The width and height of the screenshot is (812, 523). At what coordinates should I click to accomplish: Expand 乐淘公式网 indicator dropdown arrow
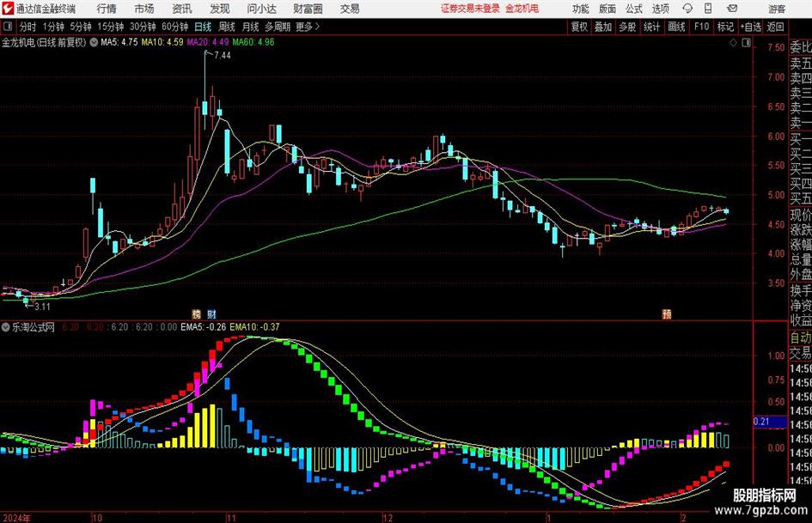coord(6,327)
